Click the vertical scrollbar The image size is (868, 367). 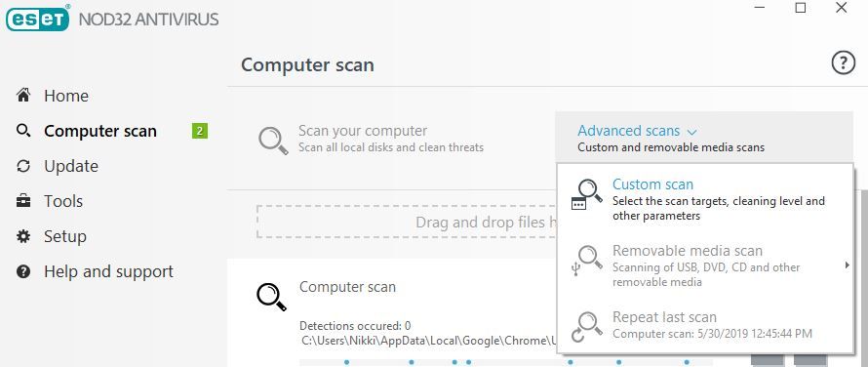pos(864,277)
